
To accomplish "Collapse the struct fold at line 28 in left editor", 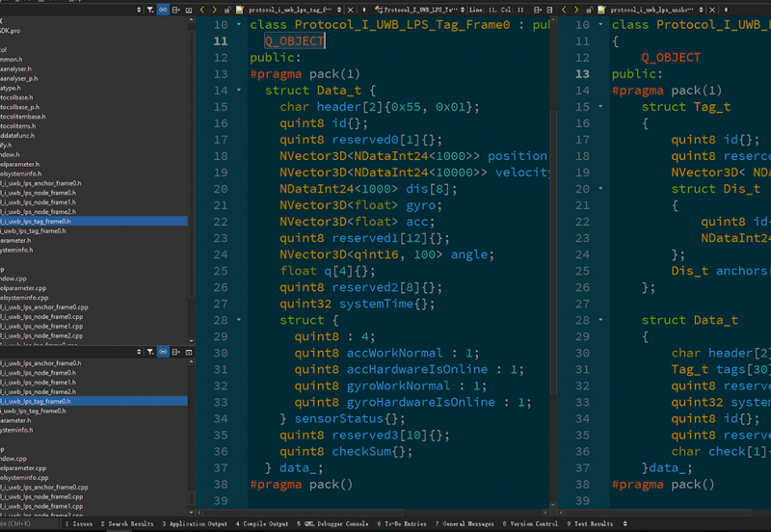I will click(x=239, y=320).
